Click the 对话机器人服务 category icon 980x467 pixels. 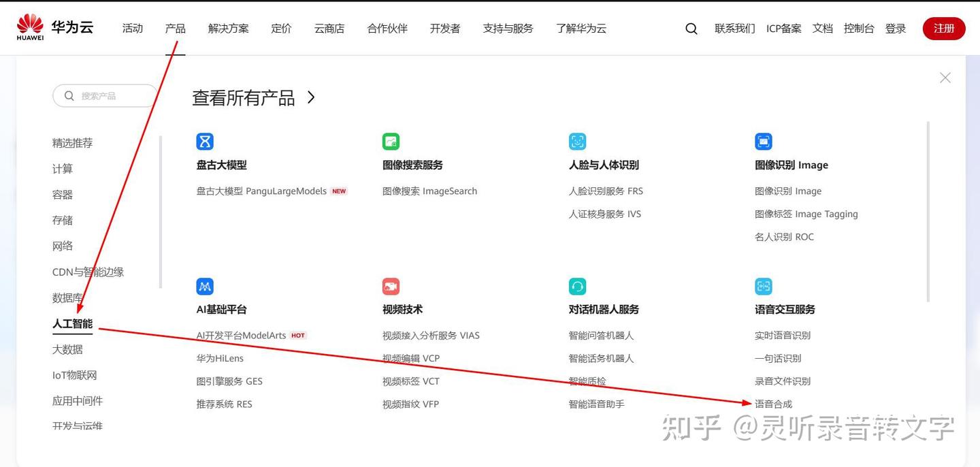click(577, 286)
